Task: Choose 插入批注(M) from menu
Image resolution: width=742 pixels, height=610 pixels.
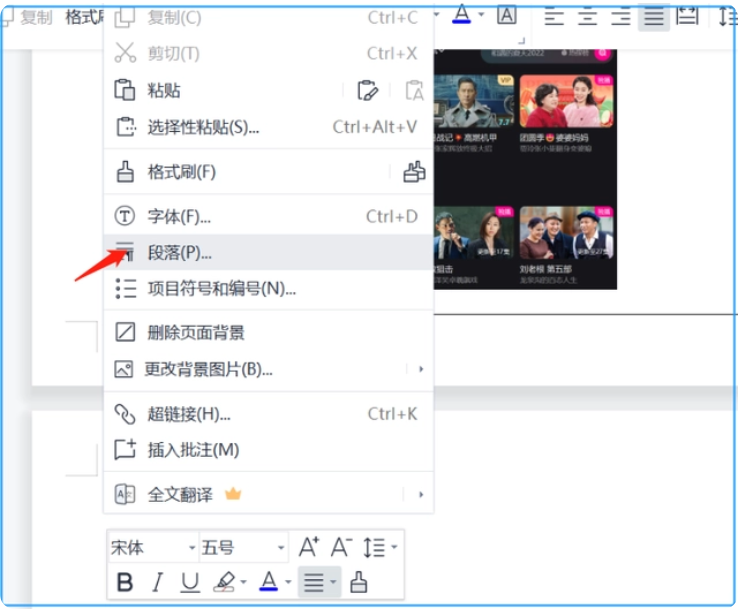Action: pyautogui.click(x=268, y=450)
